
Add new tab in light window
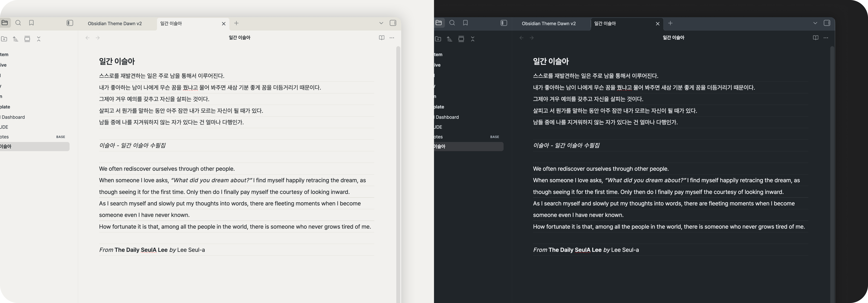236,23
